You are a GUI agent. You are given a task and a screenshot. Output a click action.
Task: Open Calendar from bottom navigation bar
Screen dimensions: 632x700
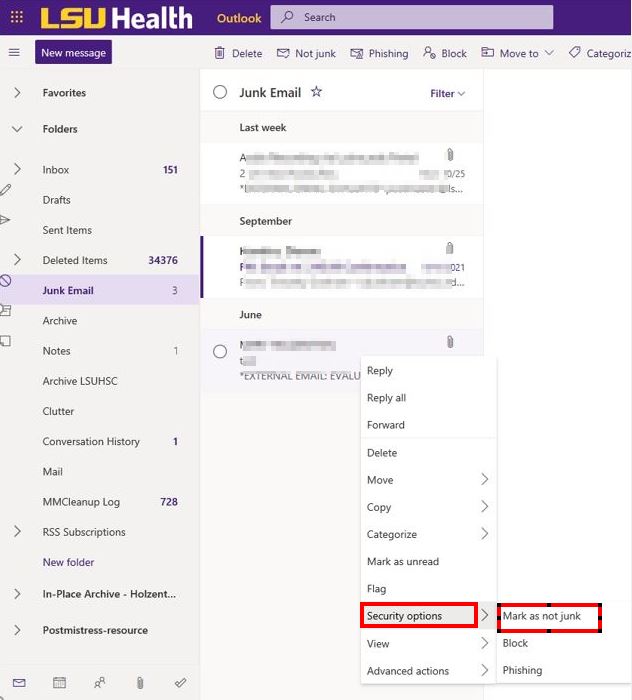pos(59,683)
